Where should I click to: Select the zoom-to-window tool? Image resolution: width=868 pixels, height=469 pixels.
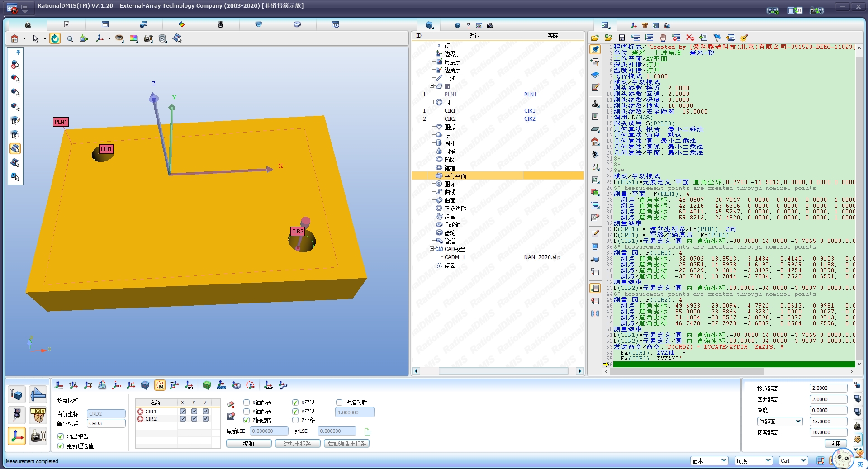click(70, 38)
